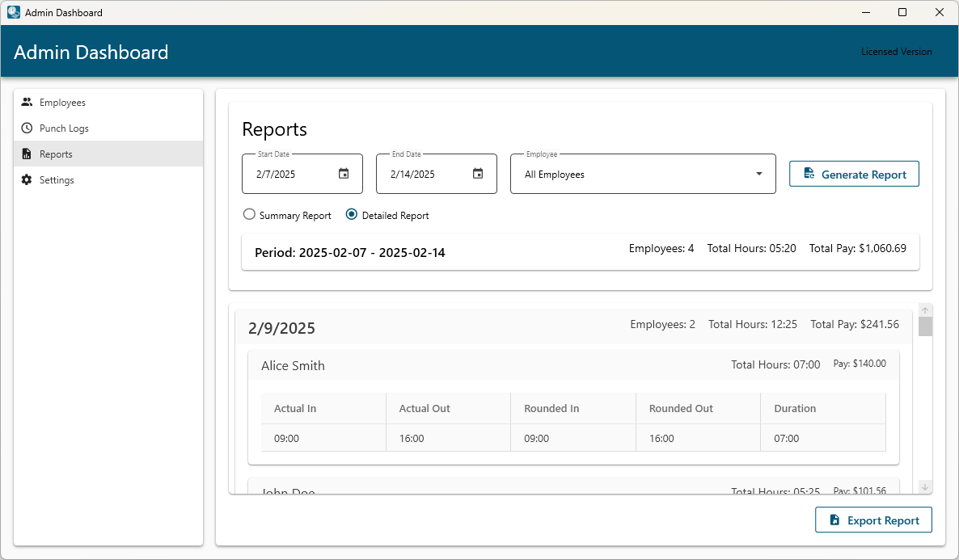Click the Employees people icon in the sidebar
Screen dimensions: 959x560
[28, 102]
